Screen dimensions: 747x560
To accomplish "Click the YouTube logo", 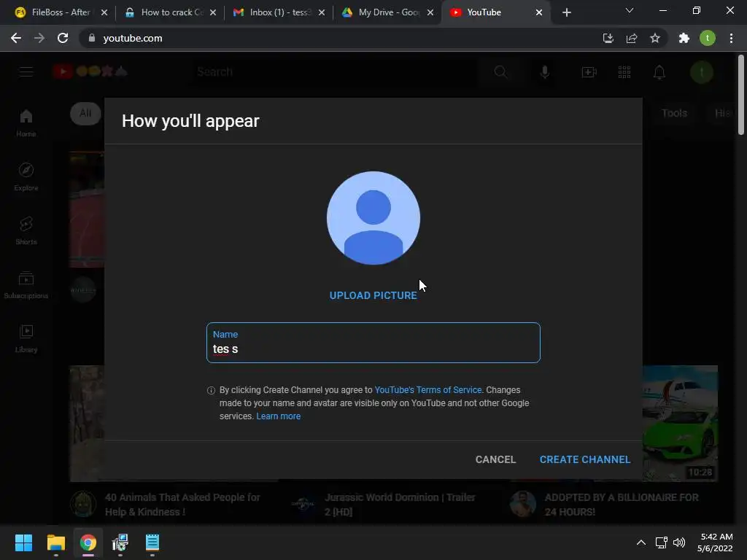I will [90, 71].
